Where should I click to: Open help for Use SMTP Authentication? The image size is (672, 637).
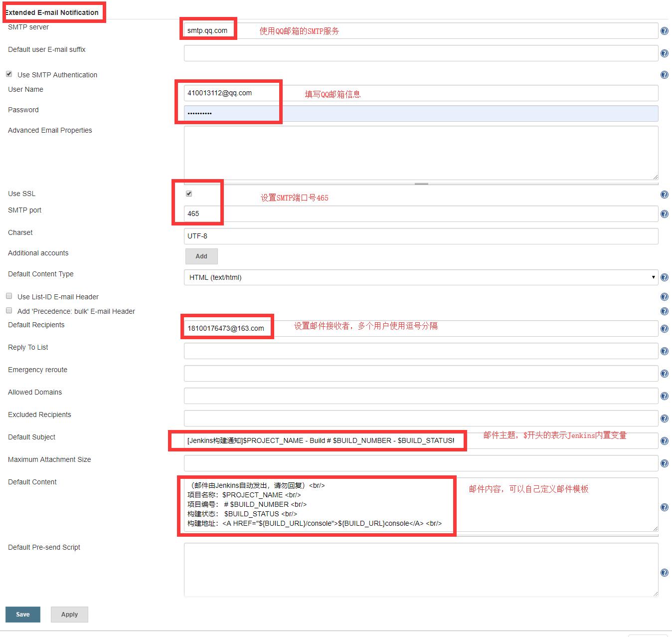pyautogui.click(x=664, y=75)
